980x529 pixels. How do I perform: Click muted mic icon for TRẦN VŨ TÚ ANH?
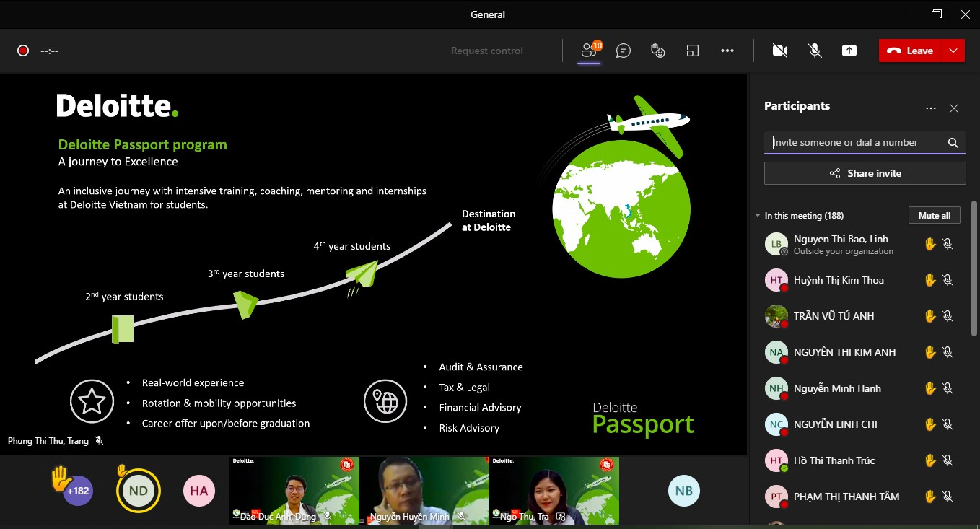point(948,316)
